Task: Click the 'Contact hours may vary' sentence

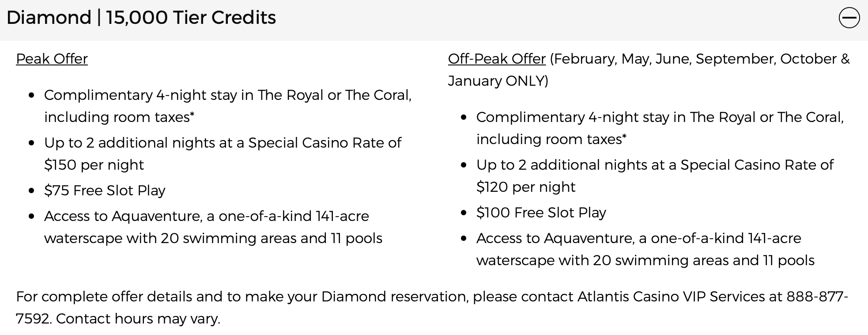Action: 138,319
